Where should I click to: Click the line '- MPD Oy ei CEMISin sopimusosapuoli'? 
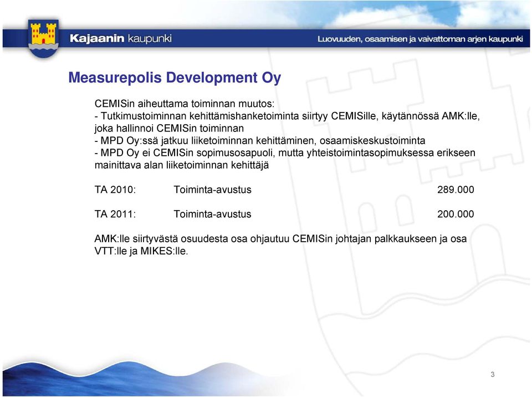285,153
